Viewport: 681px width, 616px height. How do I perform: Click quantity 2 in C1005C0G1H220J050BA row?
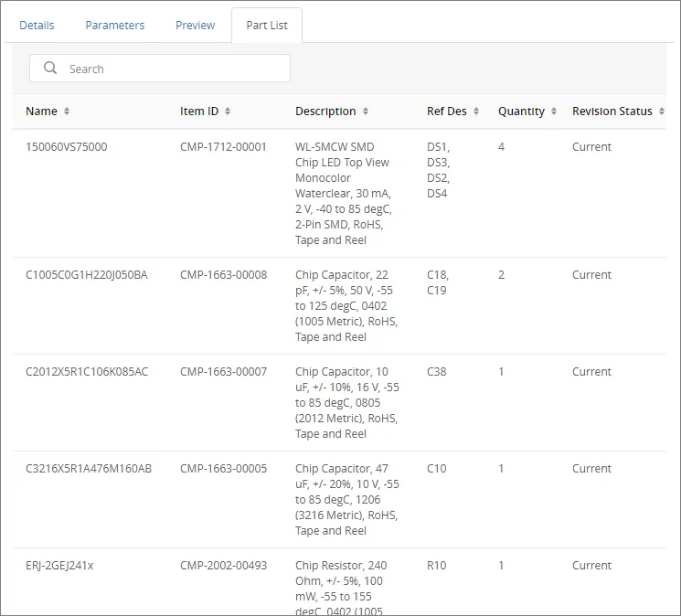(x=501, y=275)
